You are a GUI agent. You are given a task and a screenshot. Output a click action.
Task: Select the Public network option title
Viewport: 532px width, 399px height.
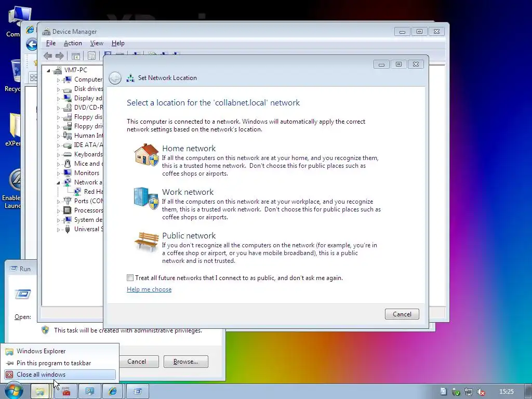click(189, 236)
